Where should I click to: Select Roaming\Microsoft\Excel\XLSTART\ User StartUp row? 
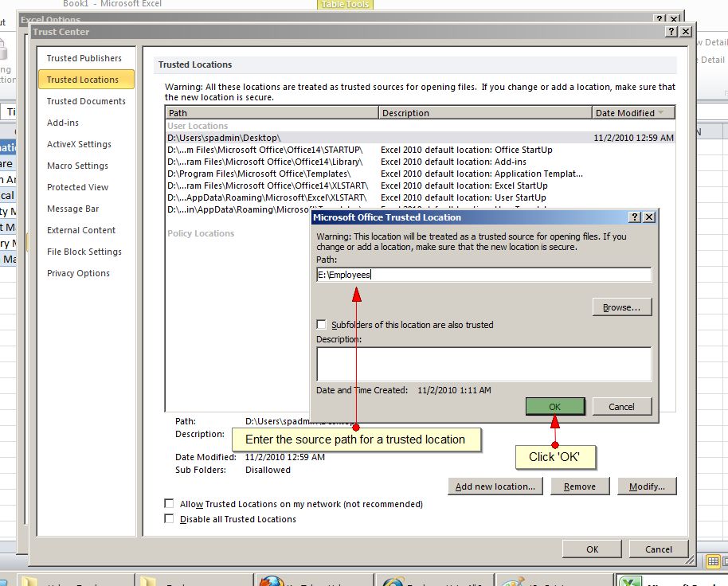[421, 197]
